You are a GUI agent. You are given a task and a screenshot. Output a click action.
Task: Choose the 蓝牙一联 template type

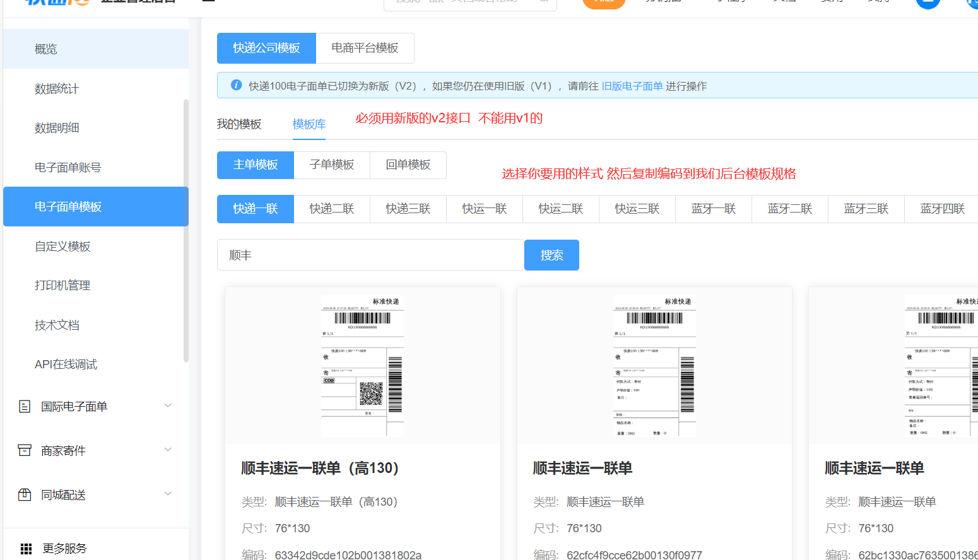pos(714,209)
